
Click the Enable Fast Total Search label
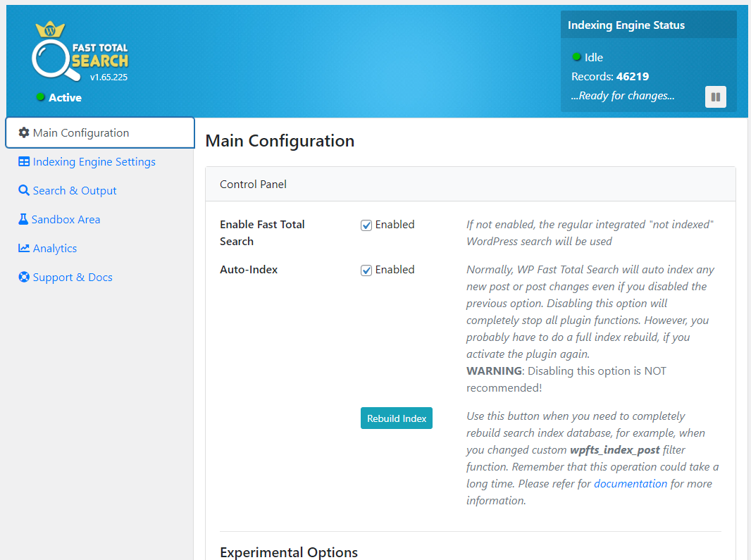(x=263, y=233)
